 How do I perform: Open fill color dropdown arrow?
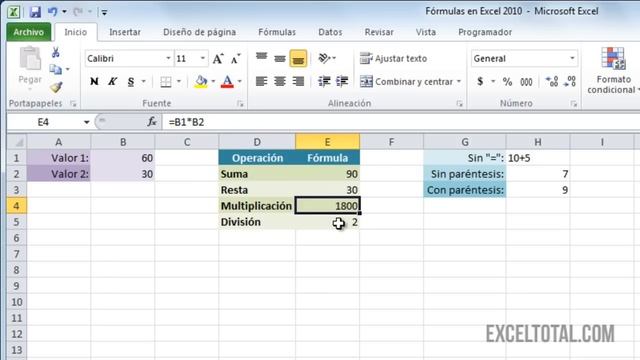213,82
